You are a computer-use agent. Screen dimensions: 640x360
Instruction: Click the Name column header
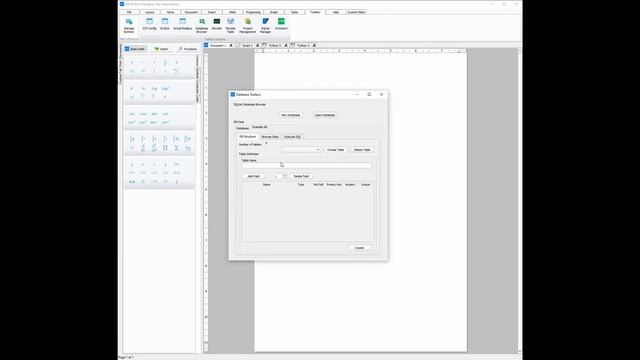[x=267, y=185]
